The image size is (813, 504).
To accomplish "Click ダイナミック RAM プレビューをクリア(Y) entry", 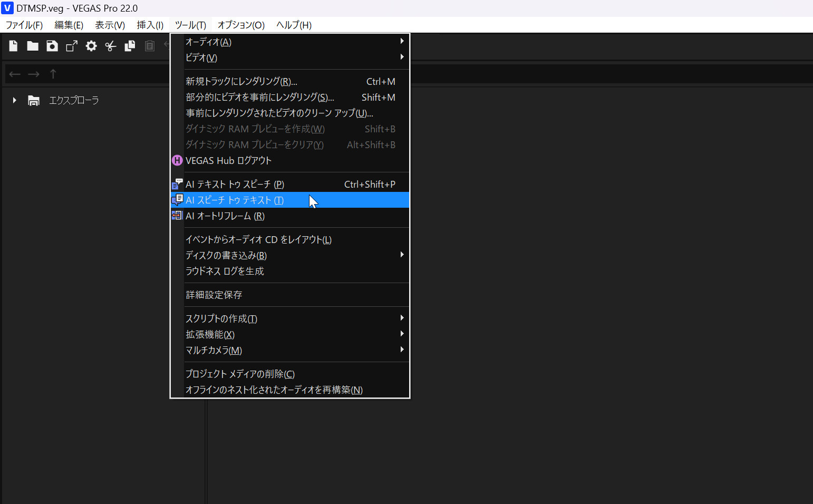I will tap(290, 144).
